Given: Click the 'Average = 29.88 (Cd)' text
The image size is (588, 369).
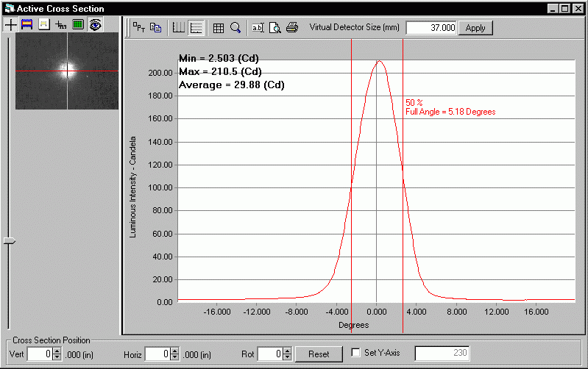Looking at the screenshot, I should coord(231,85).
